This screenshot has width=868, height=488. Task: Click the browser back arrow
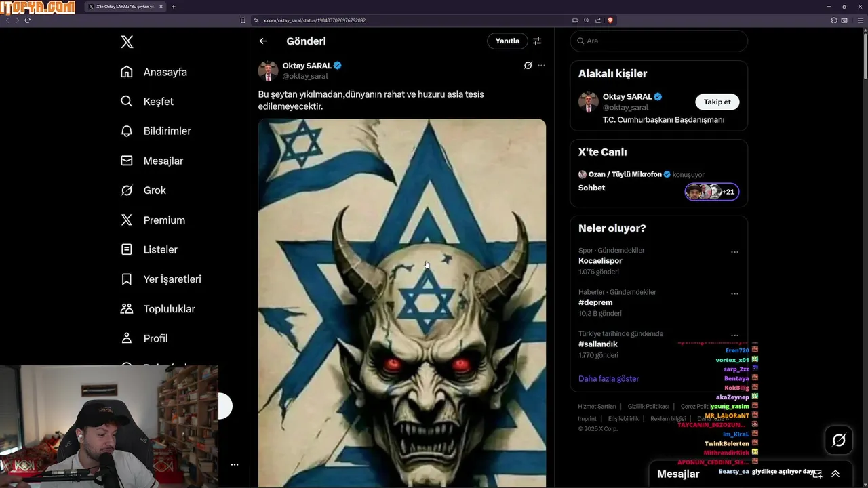point(7,20)
